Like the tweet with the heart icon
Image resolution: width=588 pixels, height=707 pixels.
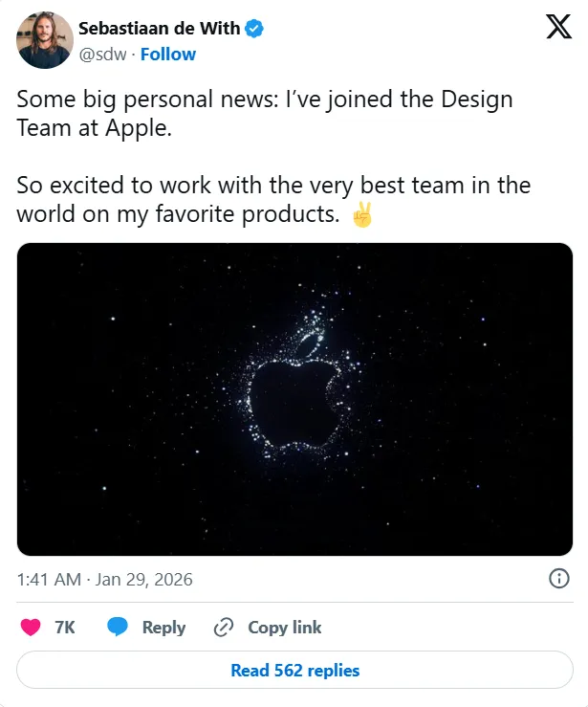pyautogui.click(x=31, y=628)
